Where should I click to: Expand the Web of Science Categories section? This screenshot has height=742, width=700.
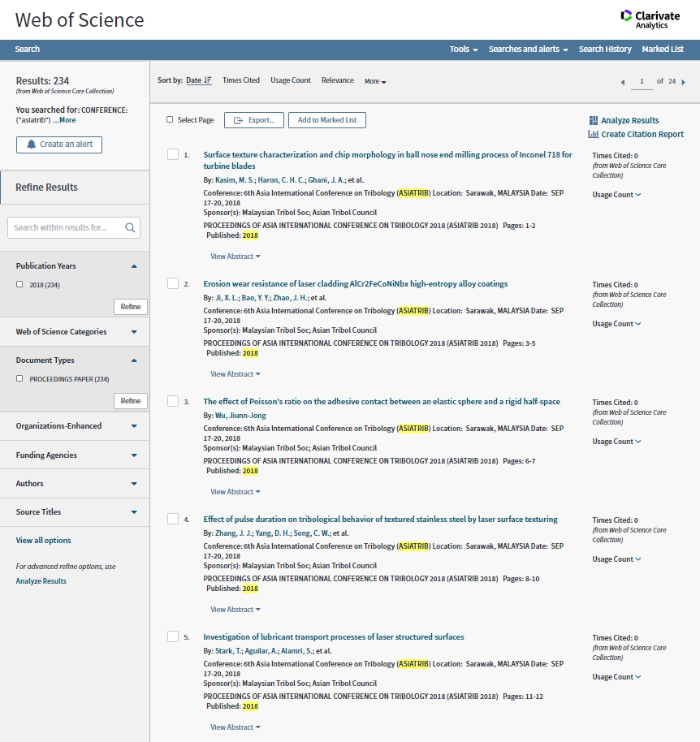click(134, 332)
